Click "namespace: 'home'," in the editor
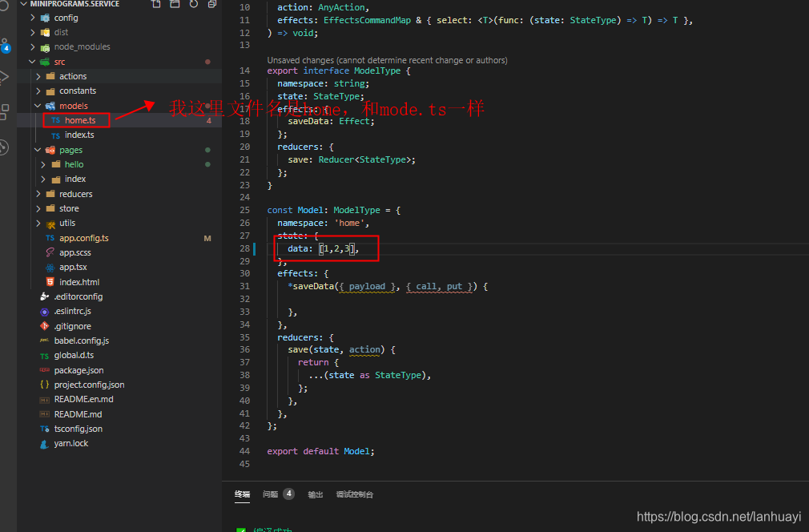 pos(323,223)
